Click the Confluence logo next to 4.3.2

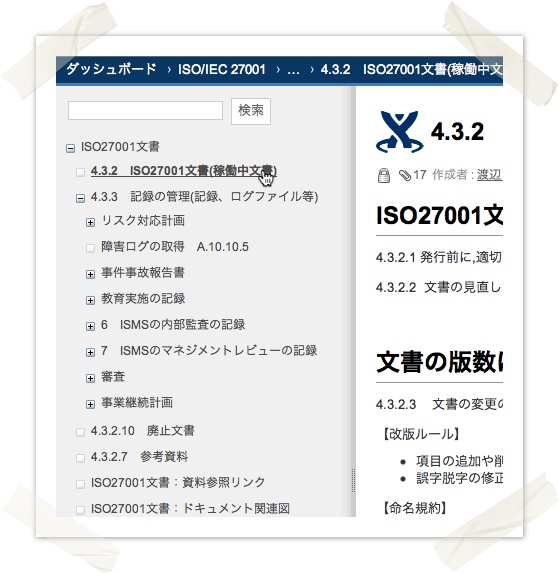399,132
